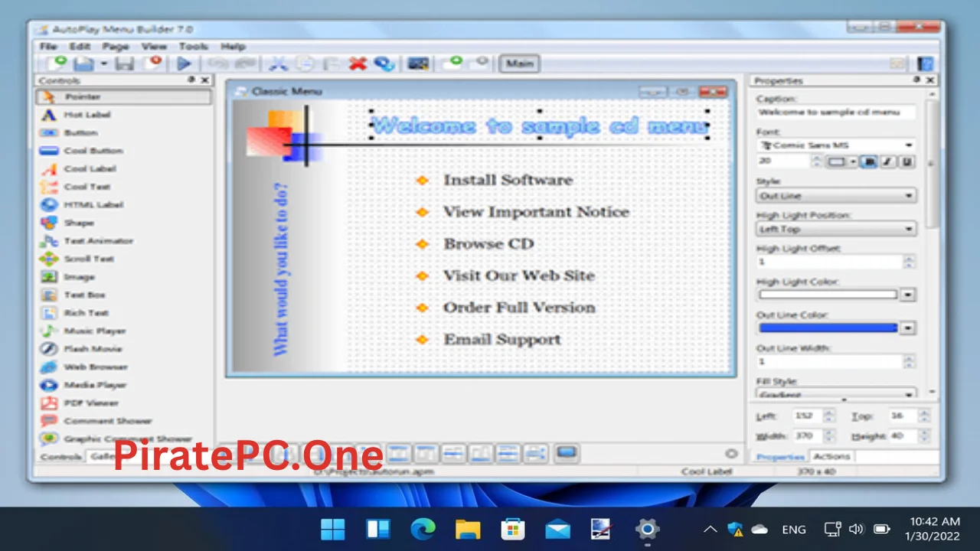The width and height of the screenshot is (980, 551).
Task: Click the Add Page green plus icon
Action: click(x=454, y=63)
